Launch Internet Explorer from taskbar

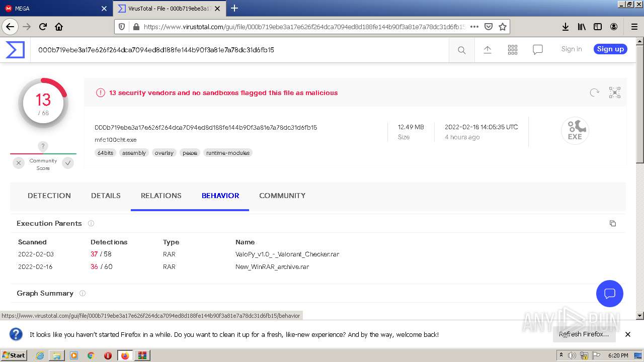[40, 355]
